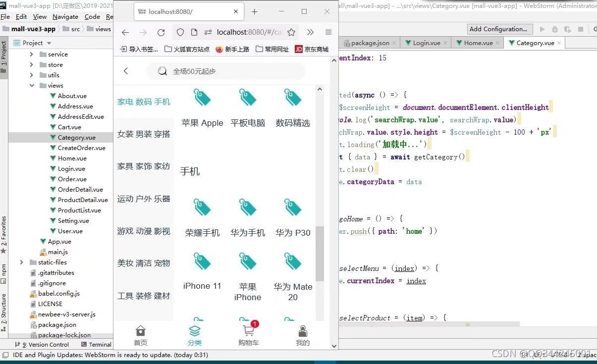
Task: Click the 全场50元起步 search field
Action: (x=225, y=71)
